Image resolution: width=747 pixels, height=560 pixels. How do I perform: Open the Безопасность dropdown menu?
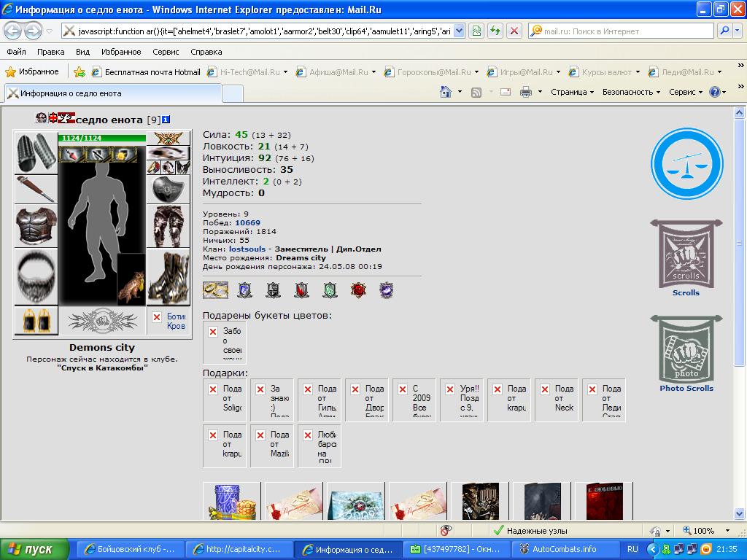631,92
